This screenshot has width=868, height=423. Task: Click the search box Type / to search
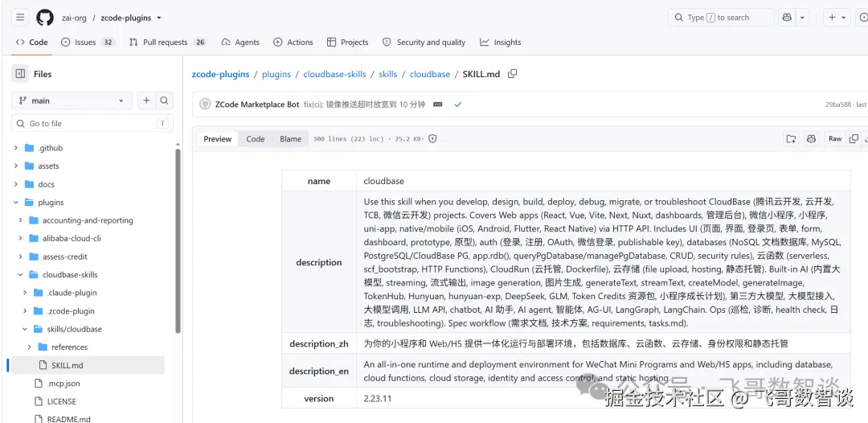pos(720,18)
